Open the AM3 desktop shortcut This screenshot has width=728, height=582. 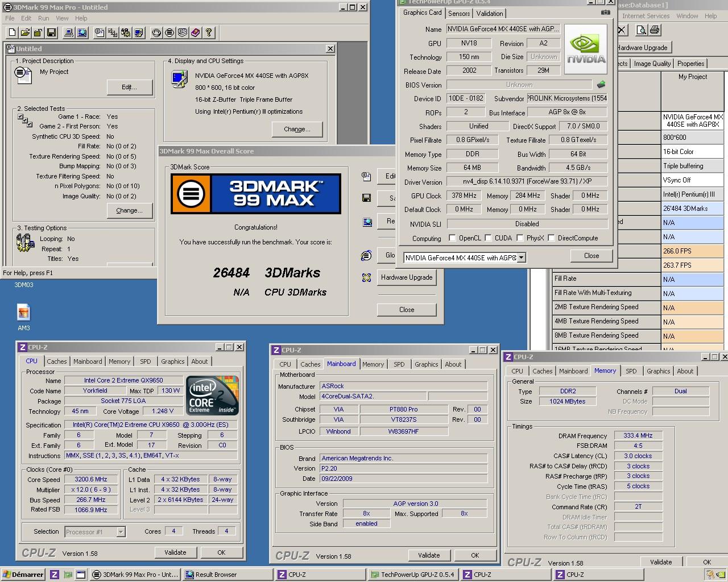pyautogui.click(x=23, y=317)
